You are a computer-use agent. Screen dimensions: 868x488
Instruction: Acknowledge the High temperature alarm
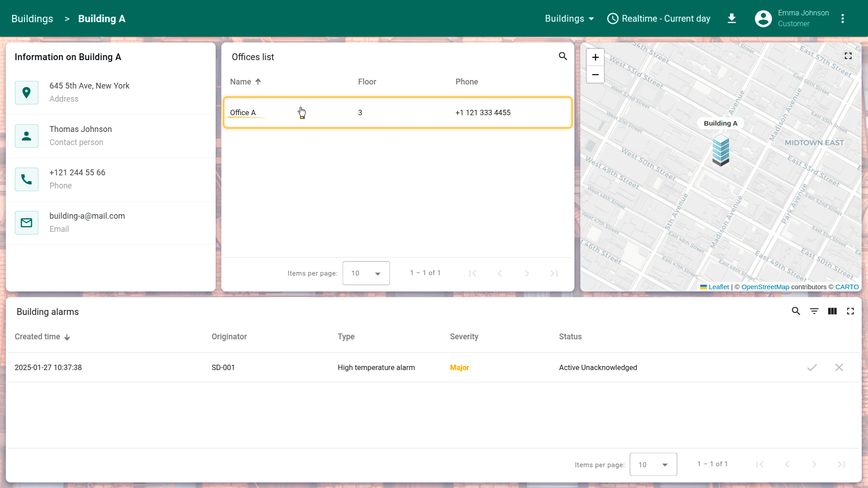click(812, 367)
